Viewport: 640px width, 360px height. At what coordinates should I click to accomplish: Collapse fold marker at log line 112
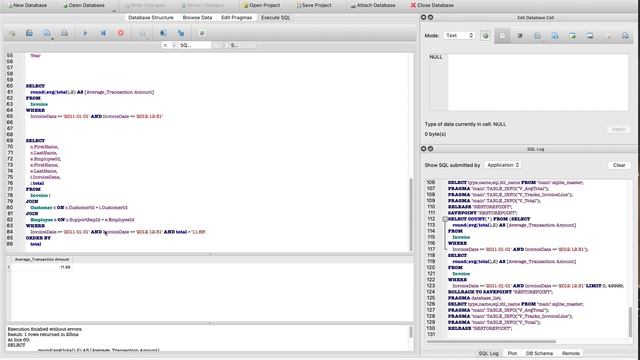445,219
